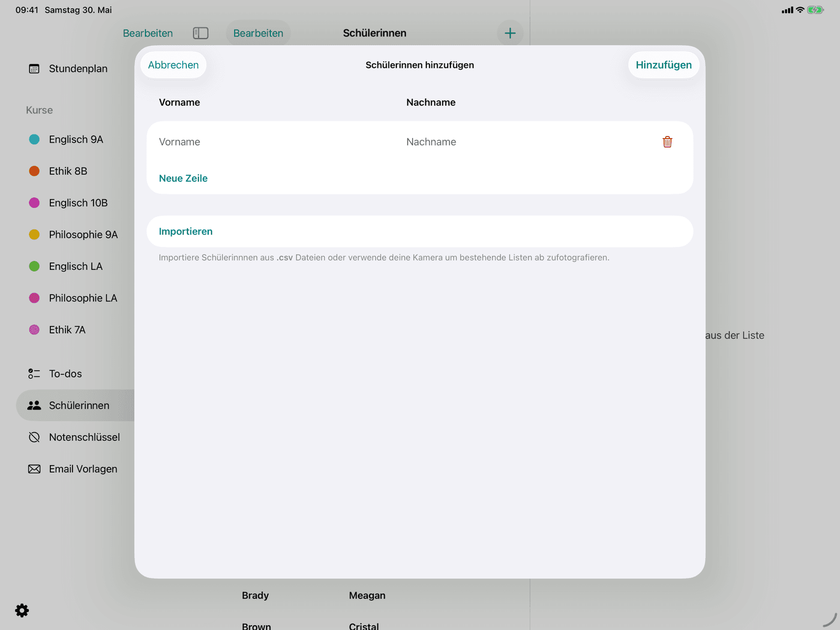Open the settings gear icon

click(22, 611)
